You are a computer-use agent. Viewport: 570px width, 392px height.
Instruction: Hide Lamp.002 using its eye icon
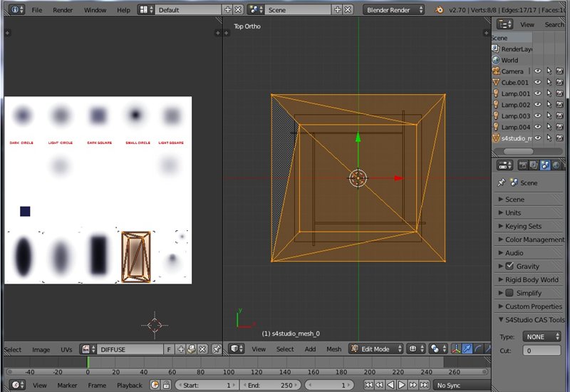pos(538,105)
